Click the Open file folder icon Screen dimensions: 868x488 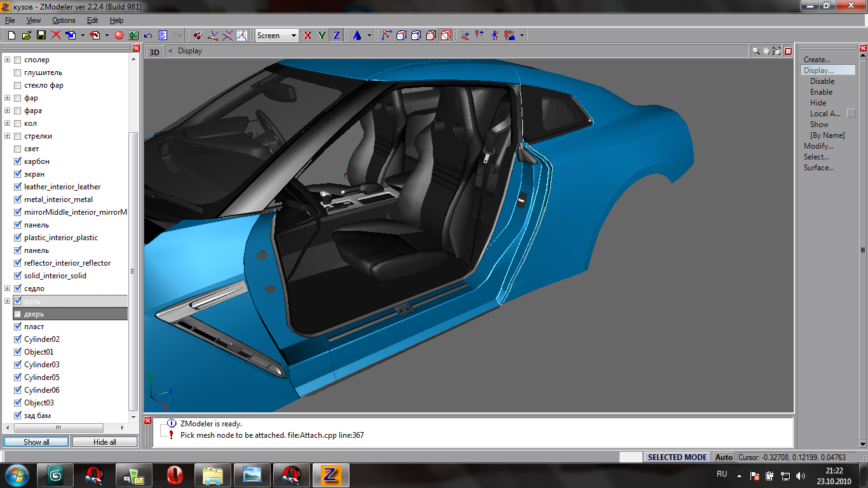pyautogui.click(x=27, y=36)
